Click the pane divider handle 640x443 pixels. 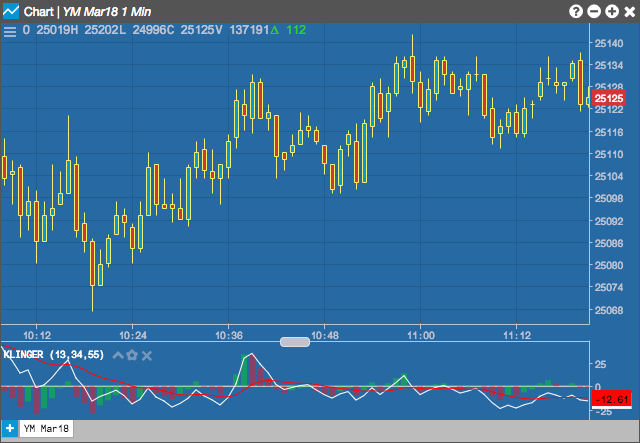[x=295, y=342]
